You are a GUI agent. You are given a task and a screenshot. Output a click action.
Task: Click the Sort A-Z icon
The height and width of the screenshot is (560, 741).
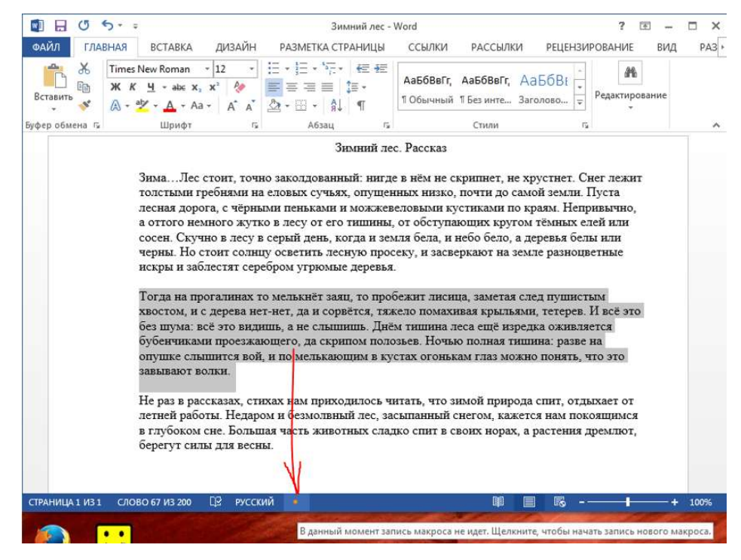[x=337, y=106]
